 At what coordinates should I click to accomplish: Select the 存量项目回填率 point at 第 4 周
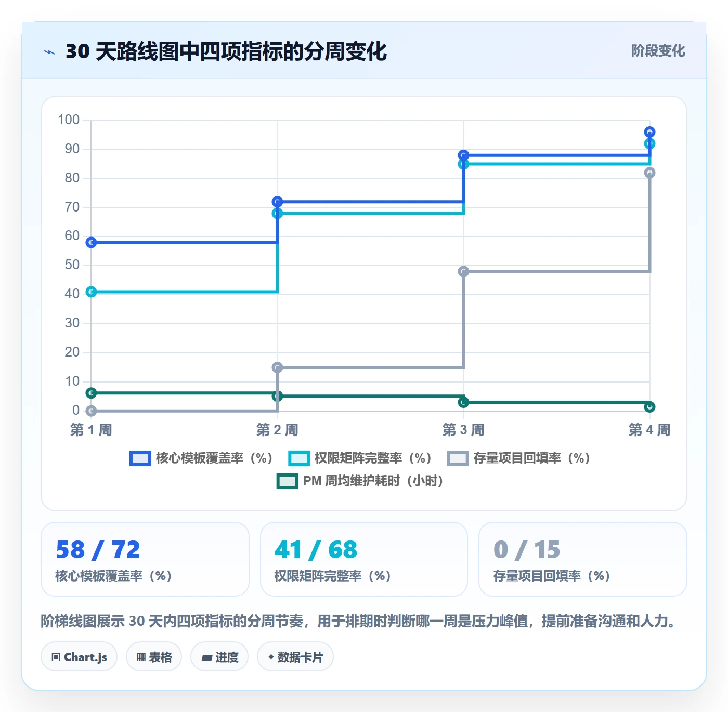click(649, 173)
